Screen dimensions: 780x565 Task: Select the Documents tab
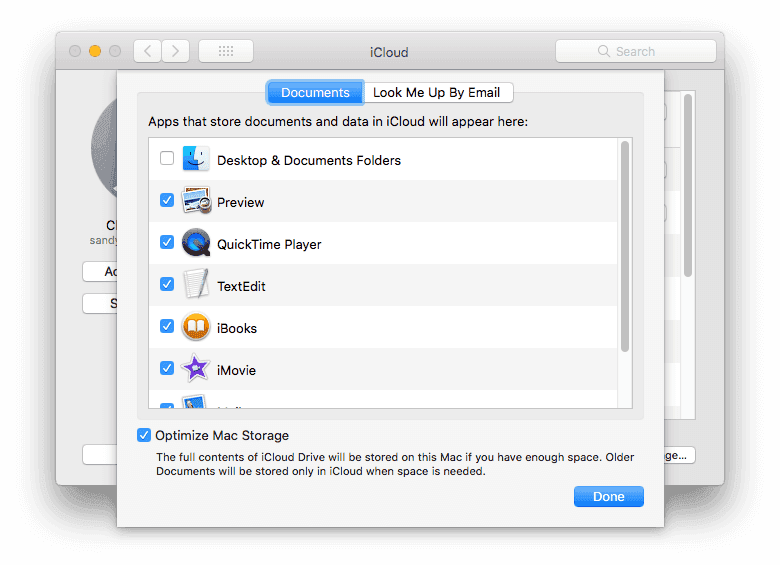click(315, 93)
